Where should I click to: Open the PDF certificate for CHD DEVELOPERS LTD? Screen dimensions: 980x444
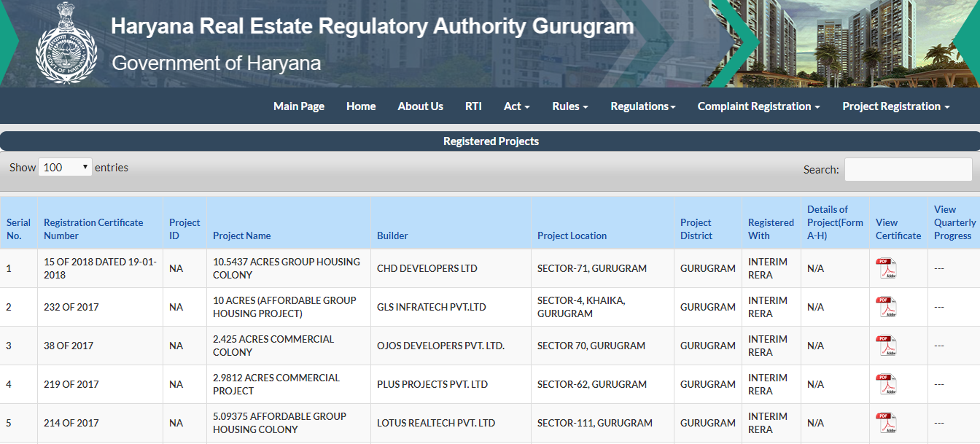(888, 268)
